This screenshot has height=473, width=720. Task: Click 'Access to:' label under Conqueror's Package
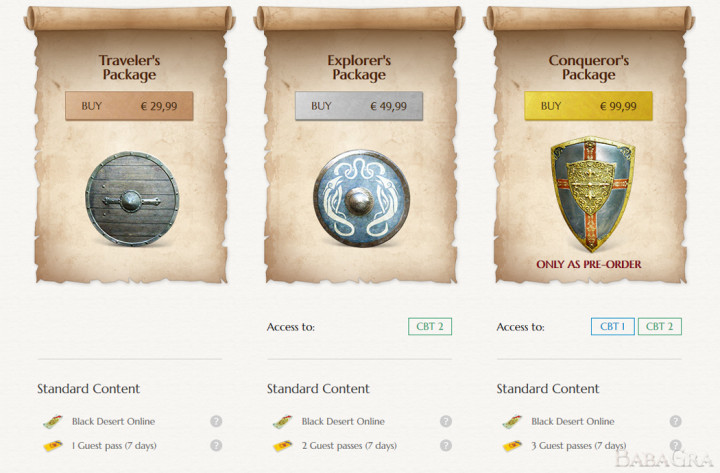point(520,327)
